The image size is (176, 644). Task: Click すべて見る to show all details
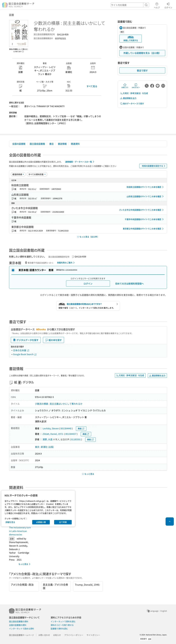click(92, 86)
